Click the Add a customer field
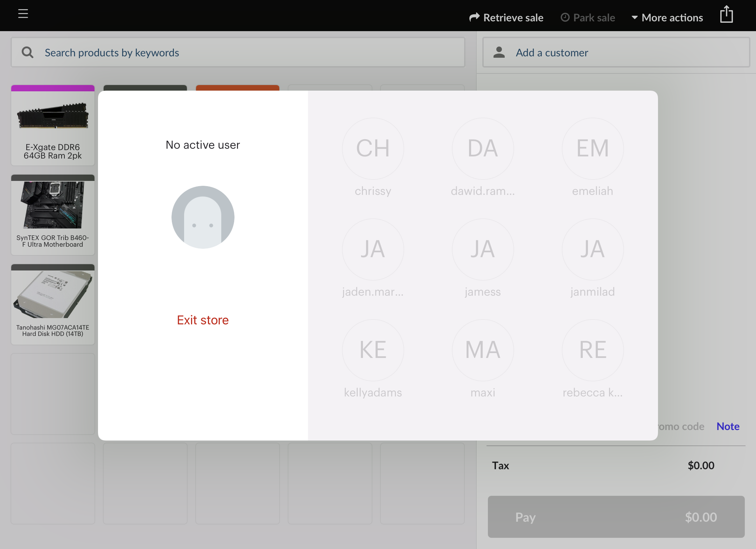The image size is (756, 549). point(616,52)
